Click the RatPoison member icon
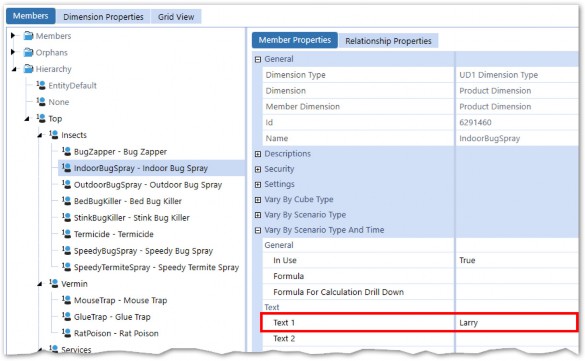 tap(66, 333)
